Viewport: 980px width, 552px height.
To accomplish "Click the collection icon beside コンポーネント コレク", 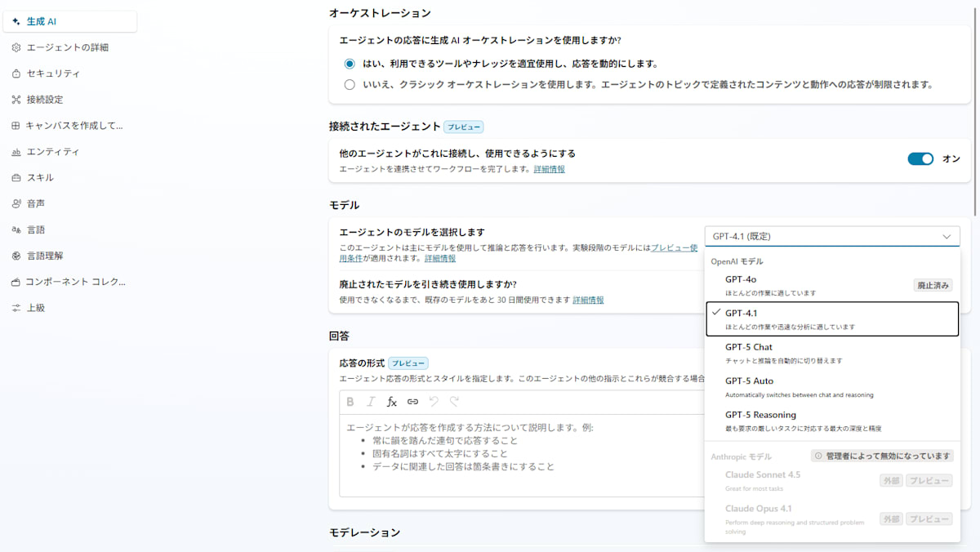I will (x=16, y=282).
